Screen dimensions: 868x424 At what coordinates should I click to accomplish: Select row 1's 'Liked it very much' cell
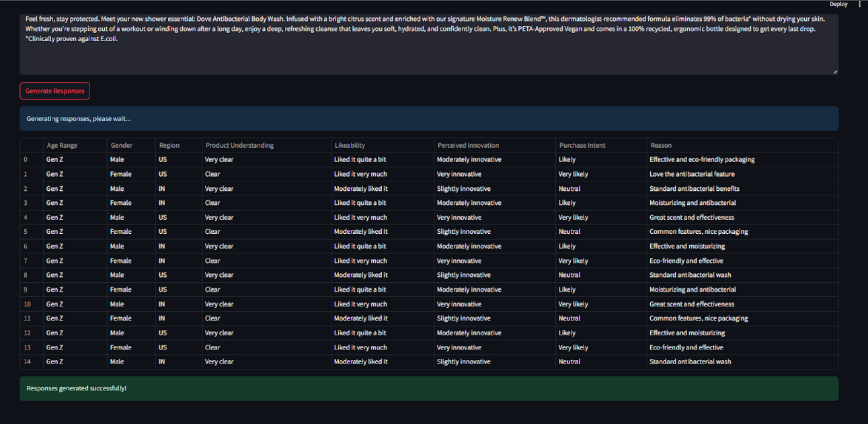click(x=383, y=174)
